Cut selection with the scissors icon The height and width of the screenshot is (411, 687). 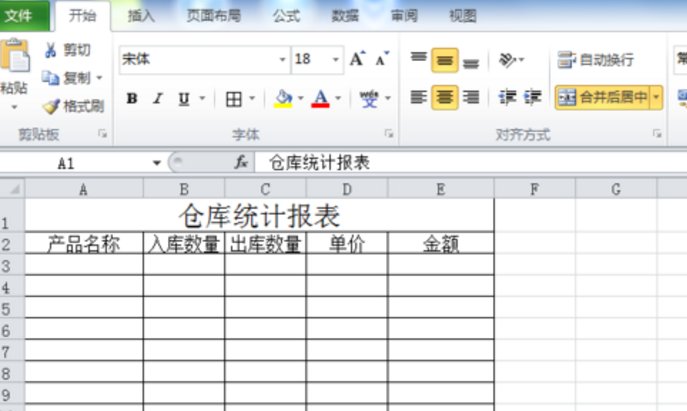click(x=51, y=50)
